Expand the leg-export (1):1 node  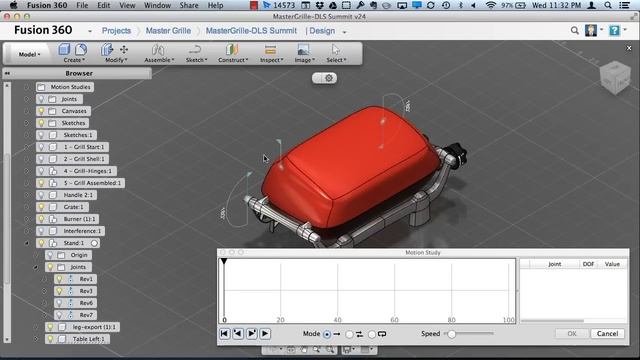click(36, 327)
